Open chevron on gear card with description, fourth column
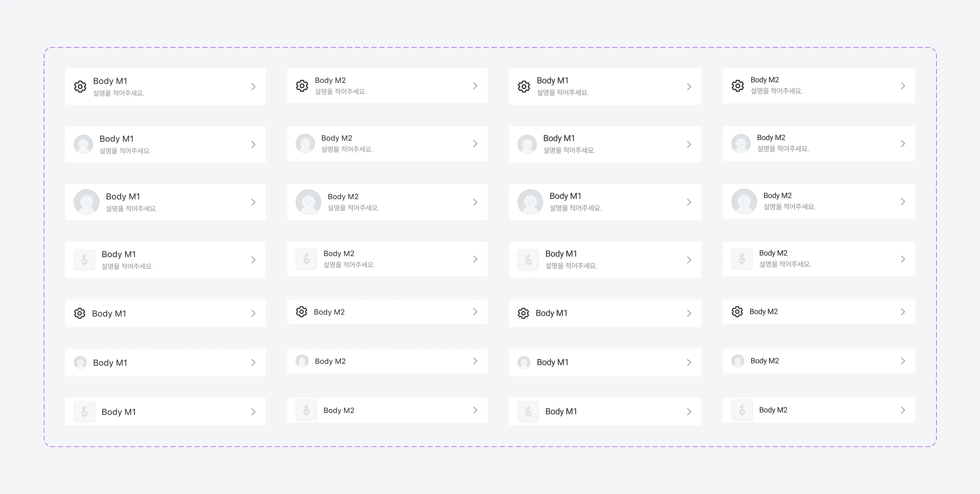 pyautogui.click(x=903, y=86)
